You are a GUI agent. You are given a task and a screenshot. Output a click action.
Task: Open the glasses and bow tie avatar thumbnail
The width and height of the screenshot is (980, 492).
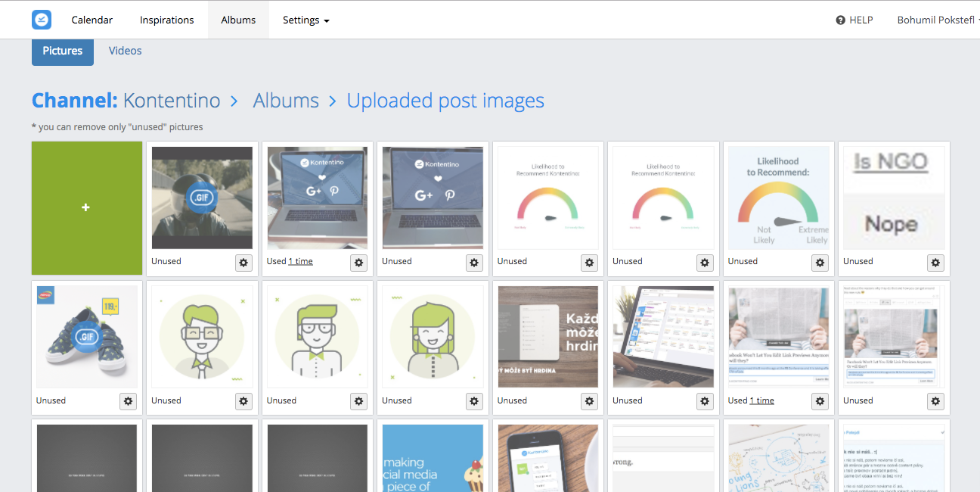click(x=318, y=337)
